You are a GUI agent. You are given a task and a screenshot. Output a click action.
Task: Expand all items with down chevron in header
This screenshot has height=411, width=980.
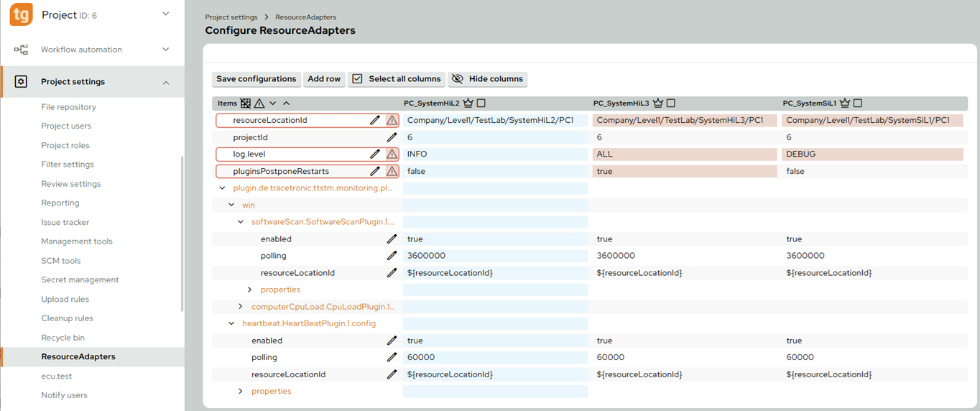(273, 103)
